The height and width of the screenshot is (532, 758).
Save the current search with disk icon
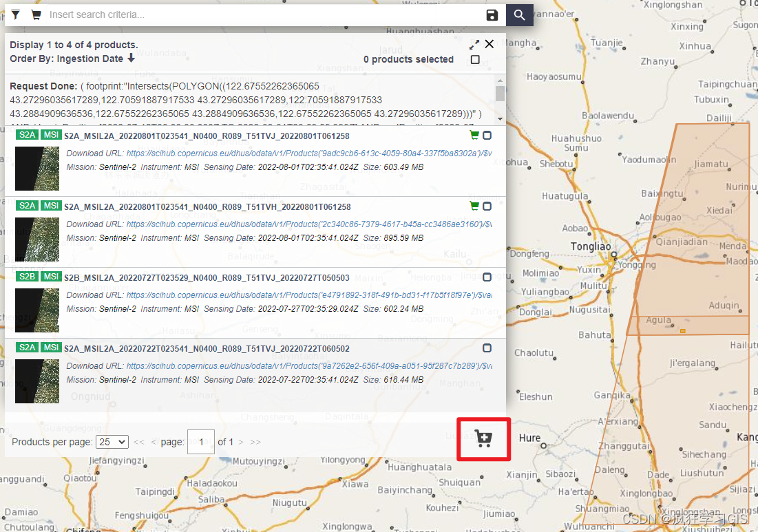[x=492, y=15]
